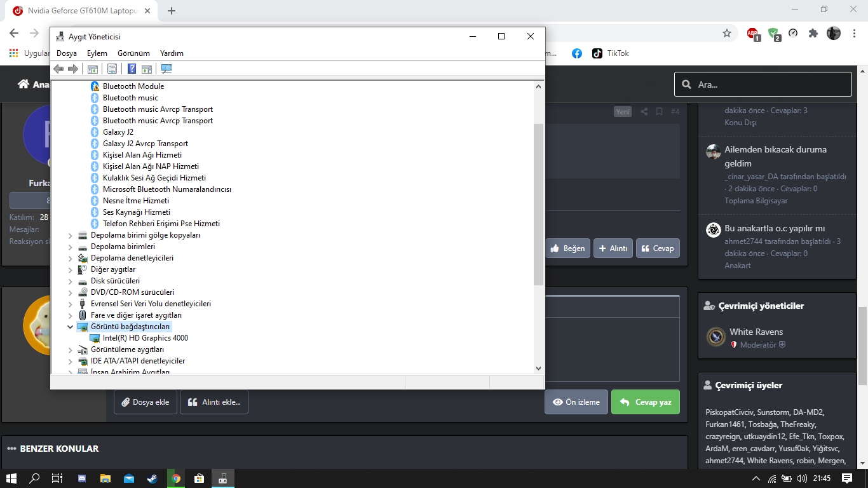Open Chrome's Extensions puzzle menu
Screen dimensions: 868x488
(x=813, y=33)
